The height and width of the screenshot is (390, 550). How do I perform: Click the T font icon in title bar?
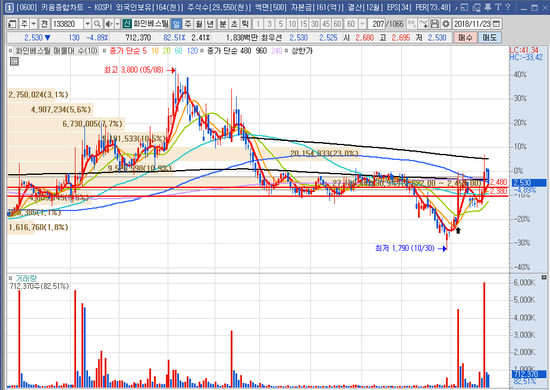pyautogui.click(x=498, y=7)
